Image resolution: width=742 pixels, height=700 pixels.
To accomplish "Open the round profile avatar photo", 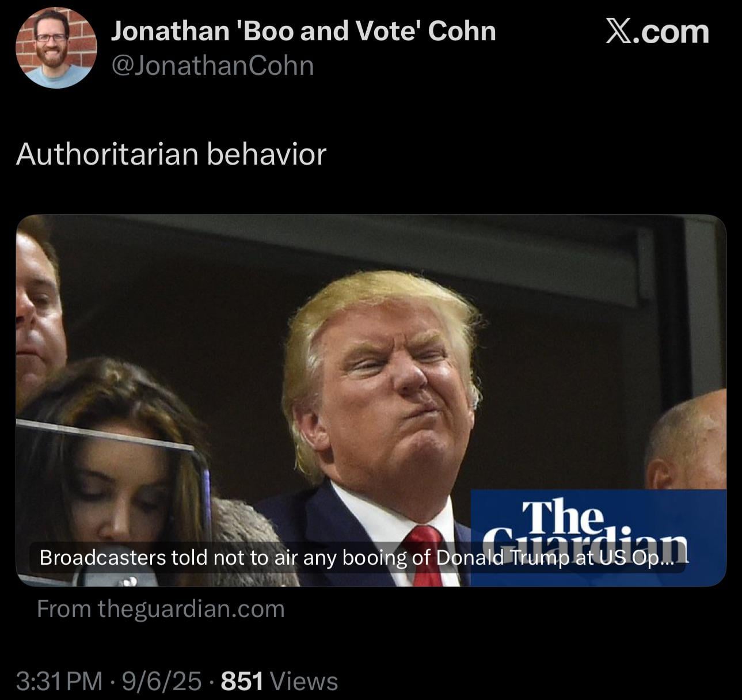I will pos(56,47).
